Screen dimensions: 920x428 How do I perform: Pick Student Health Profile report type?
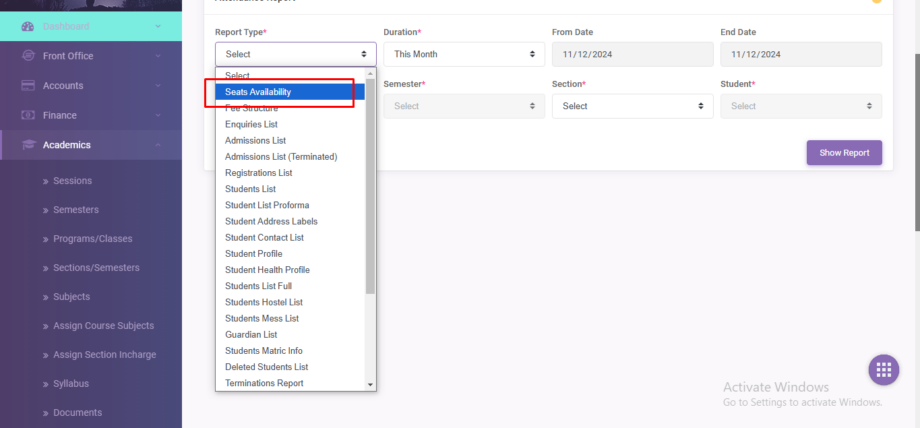(267, 270)
